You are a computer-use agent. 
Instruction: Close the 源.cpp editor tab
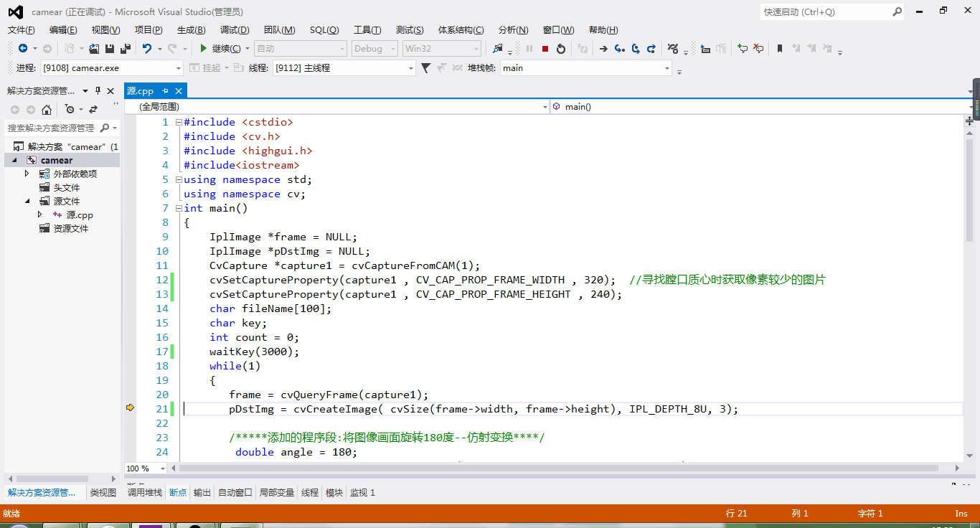(179, 90)
